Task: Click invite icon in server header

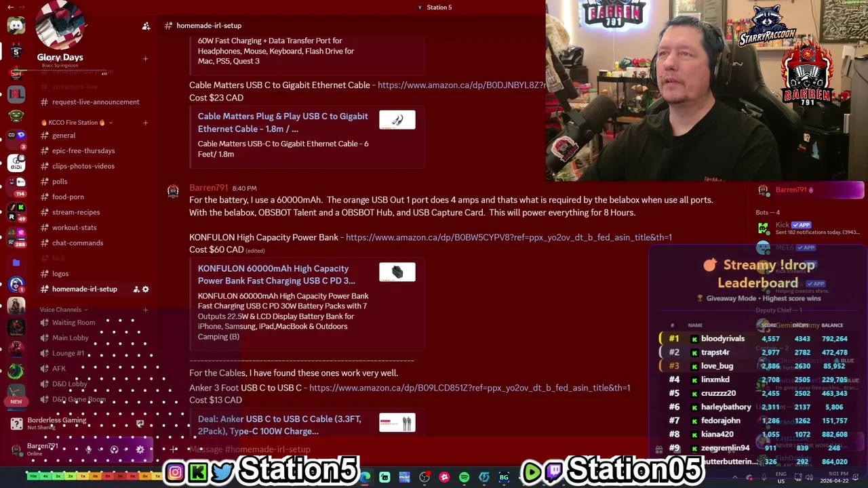Action: (x=146, y=26)
